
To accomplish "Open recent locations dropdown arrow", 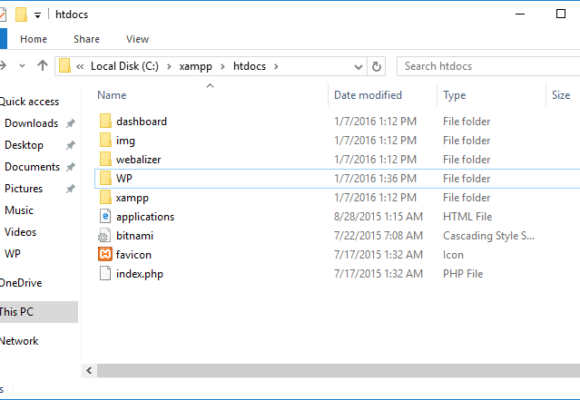I will click(x=22, y=66).
